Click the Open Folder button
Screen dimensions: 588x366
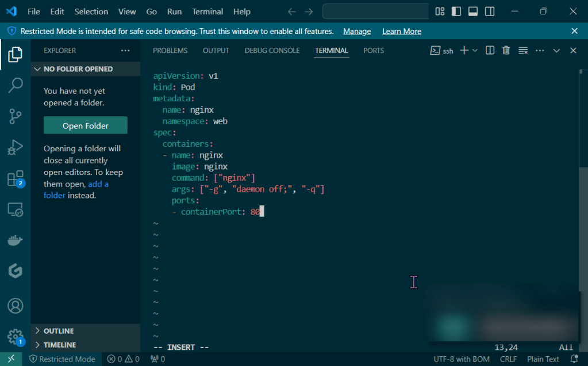coord(86,125)
